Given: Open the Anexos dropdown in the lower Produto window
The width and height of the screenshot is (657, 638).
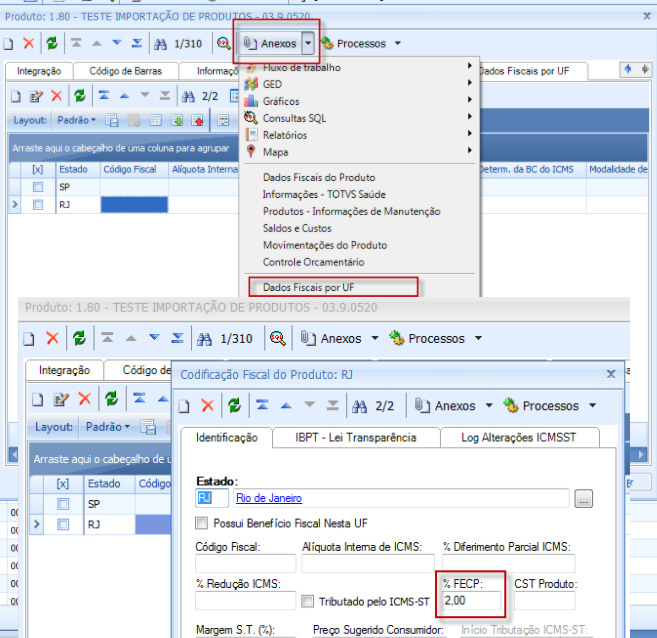Looking at the screenshot, I should pos(375,338).
